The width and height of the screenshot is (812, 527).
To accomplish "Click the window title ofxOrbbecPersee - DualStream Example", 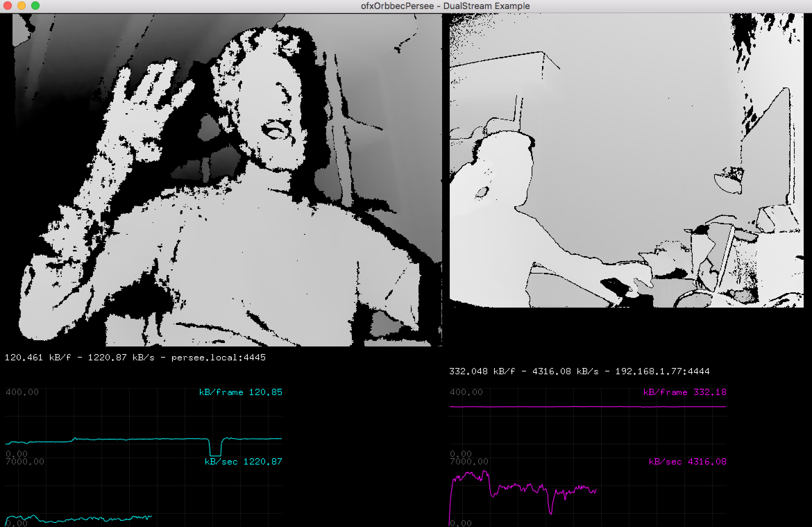I will tap(445, 6).
